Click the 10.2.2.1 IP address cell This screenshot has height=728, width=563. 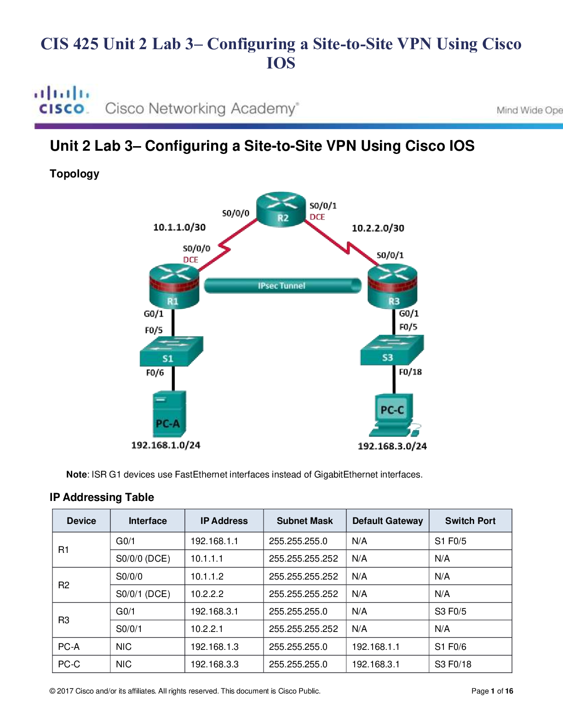[224, 629]
